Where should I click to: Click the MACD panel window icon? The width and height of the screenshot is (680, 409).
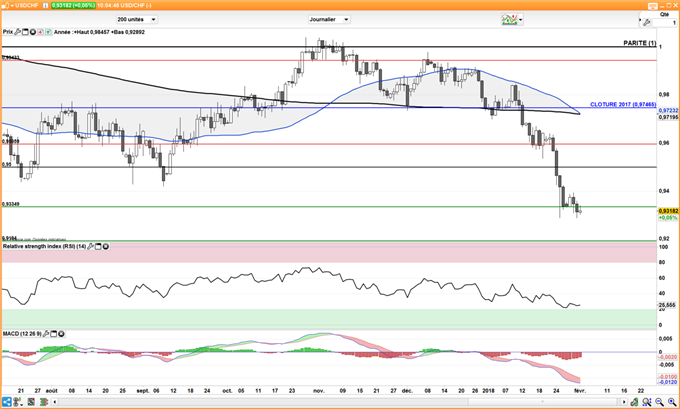coord(54,334)
